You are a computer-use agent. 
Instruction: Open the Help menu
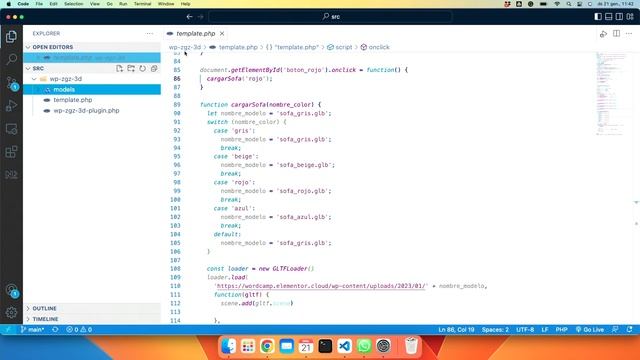pos(186,4)
